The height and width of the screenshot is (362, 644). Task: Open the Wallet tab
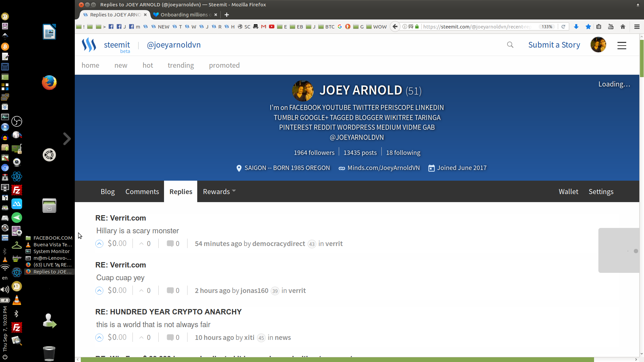coord(569,192)
